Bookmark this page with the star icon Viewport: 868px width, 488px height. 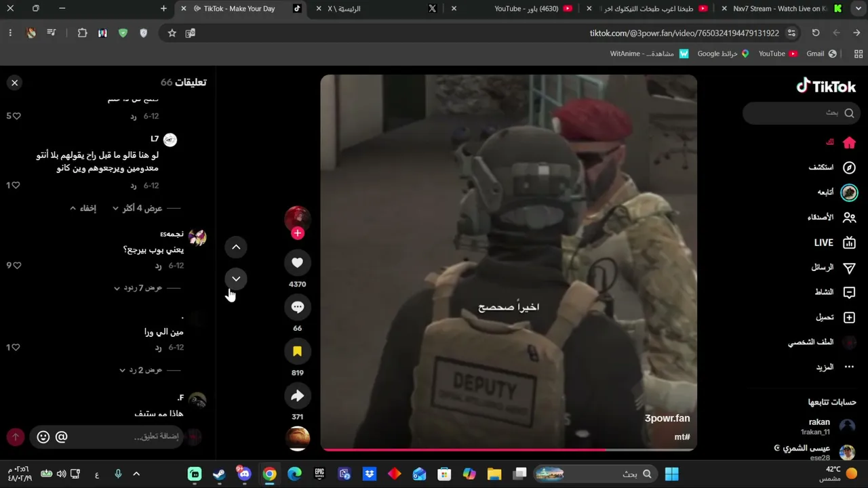pyautogui.click(x=172, y=33)
